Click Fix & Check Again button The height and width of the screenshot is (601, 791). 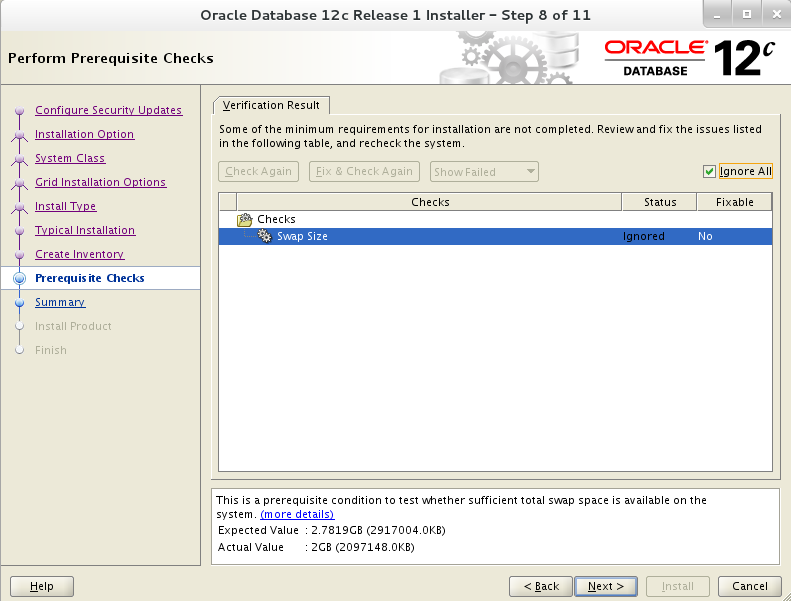[x=364, y=172]
